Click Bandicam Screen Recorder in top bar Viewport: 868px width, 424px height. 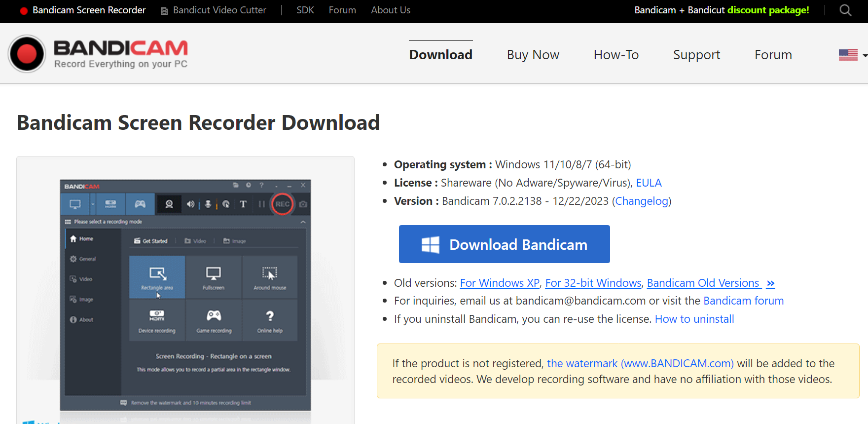pyautogui.click(x=89, y=10)
